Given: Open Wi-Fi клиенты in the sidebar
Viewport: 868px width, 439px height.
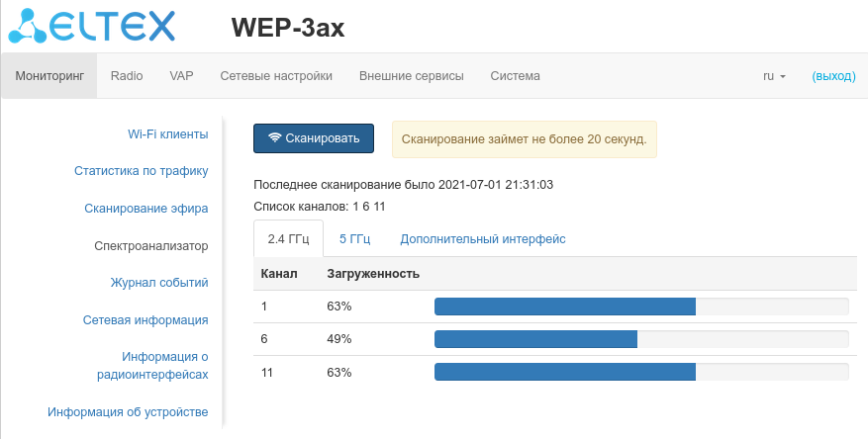Looking at the screenshot, I should (x=167, y=134).
